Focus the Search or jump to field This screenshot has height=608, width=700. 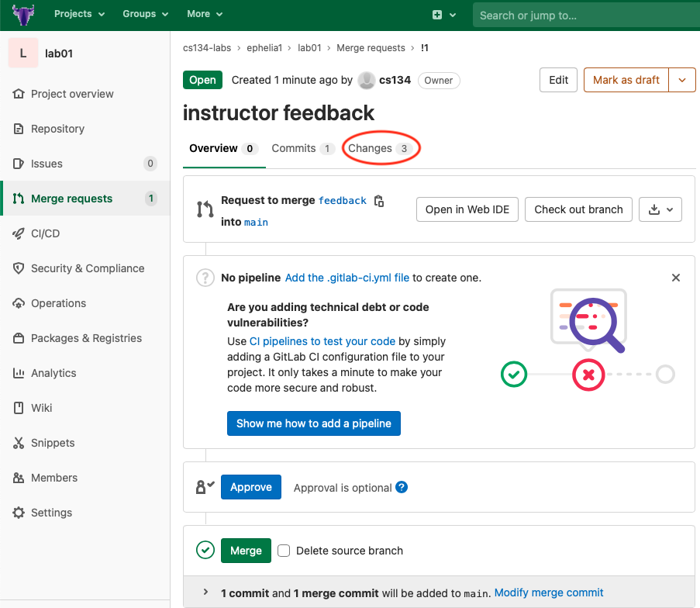[586, 16]
